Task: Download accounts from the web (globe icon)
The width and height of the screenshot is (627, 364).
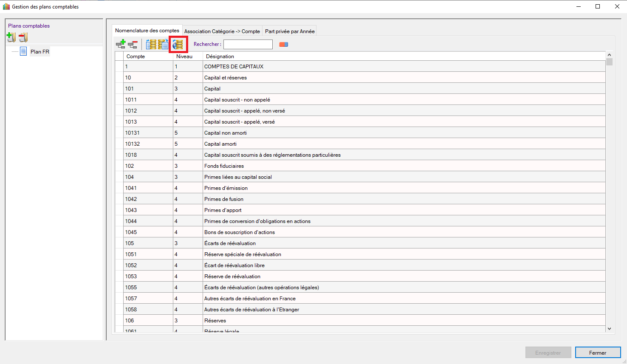Action: [178, 44]
